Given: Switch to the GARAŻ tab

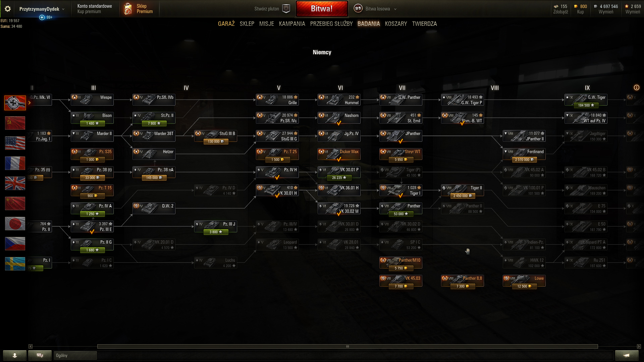Looking at the screenshot, I should [x=226, y=24].
